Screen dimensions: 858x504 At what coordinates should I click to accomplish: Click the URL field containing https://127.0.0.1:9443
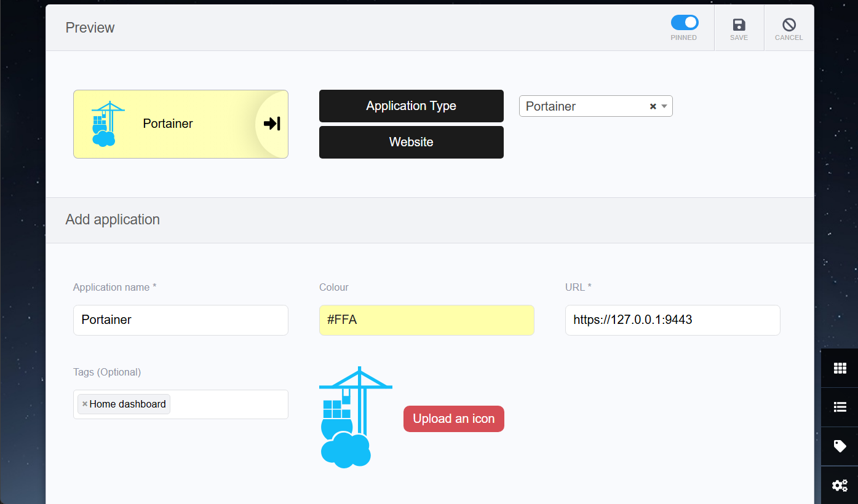coord(672,320)
